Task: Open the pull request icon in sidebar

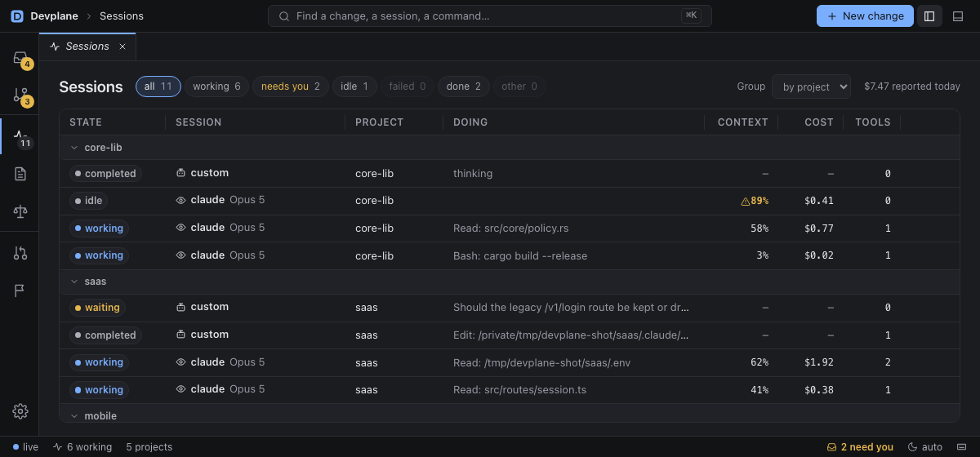Action: tap(20, 253)
